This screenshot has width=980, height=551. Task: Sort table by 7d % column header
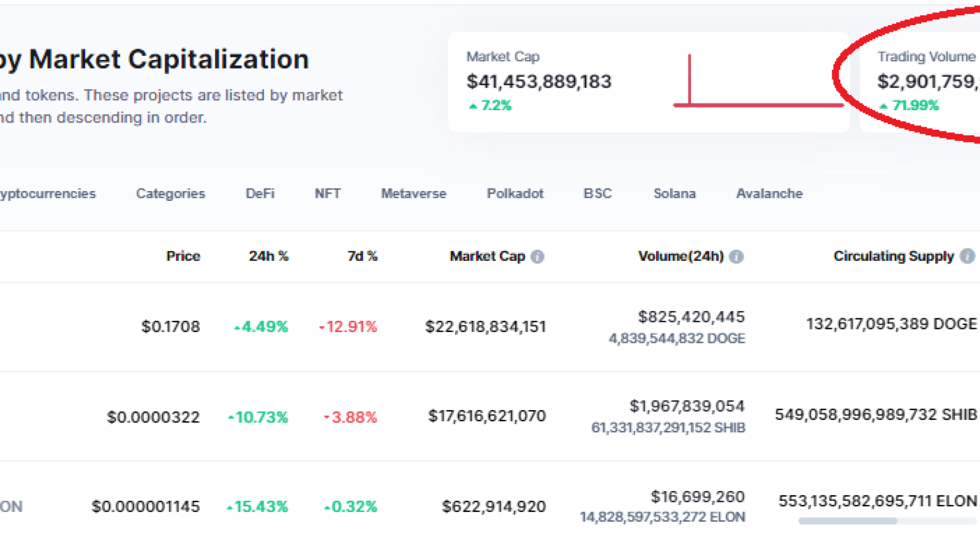[363, 256]
